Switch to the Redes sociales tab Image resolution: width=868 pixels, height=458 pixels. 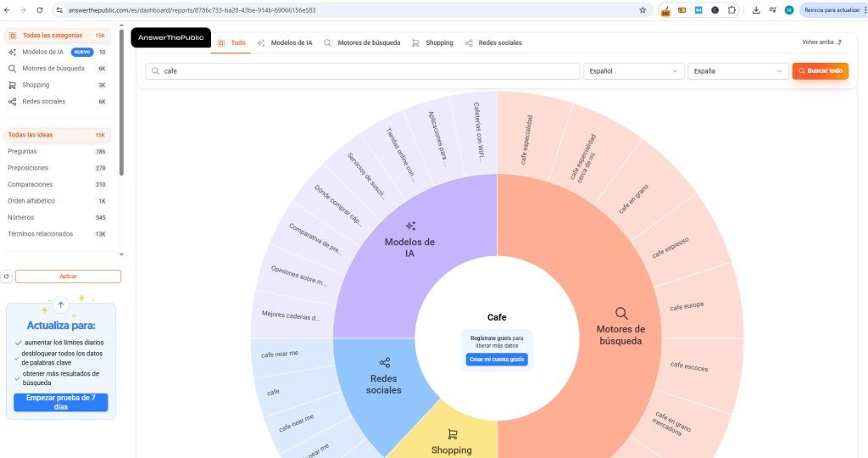coord(493,42)
